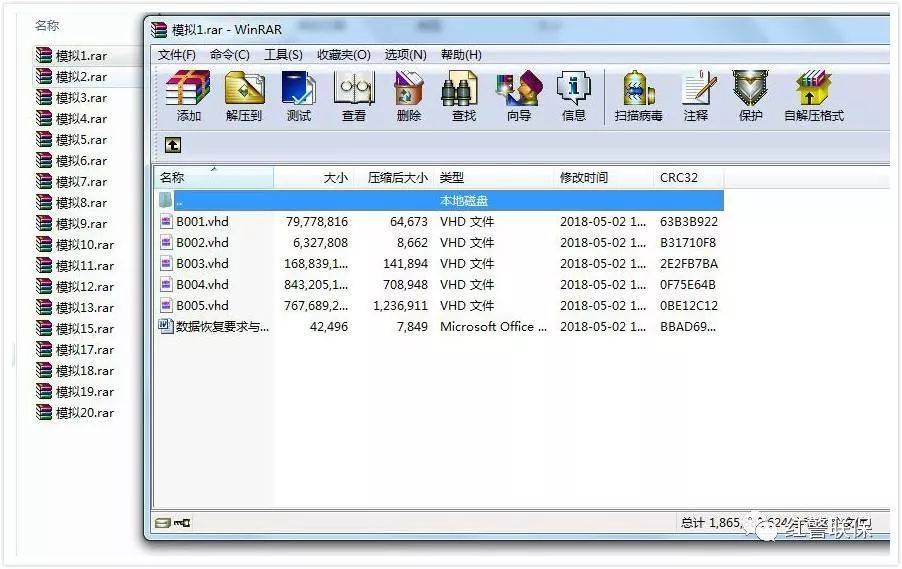Screen dimensions: 902x569
Task: Open the 选项(N) menu
Action: tap(406, 55)
